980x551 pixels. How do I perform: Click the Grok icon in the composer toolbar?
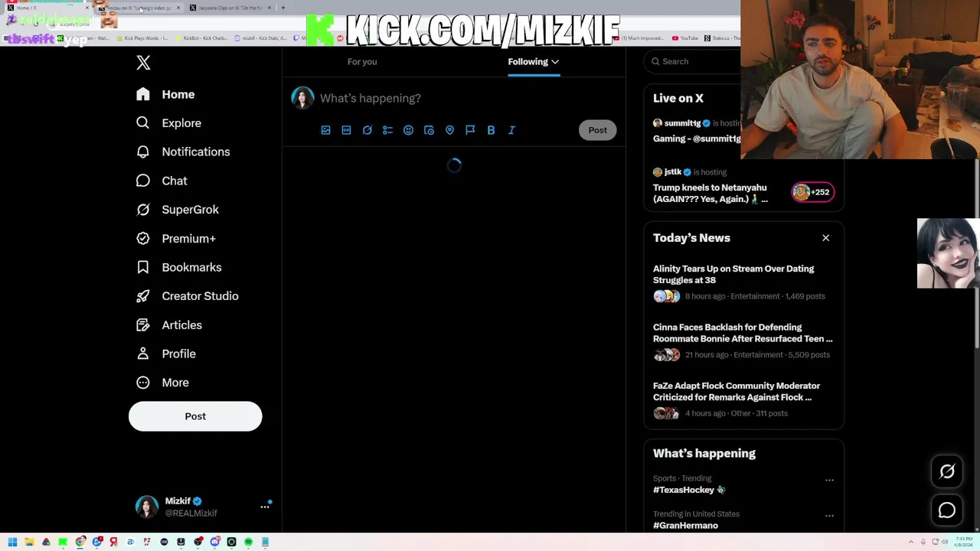[x=367, y=130]
